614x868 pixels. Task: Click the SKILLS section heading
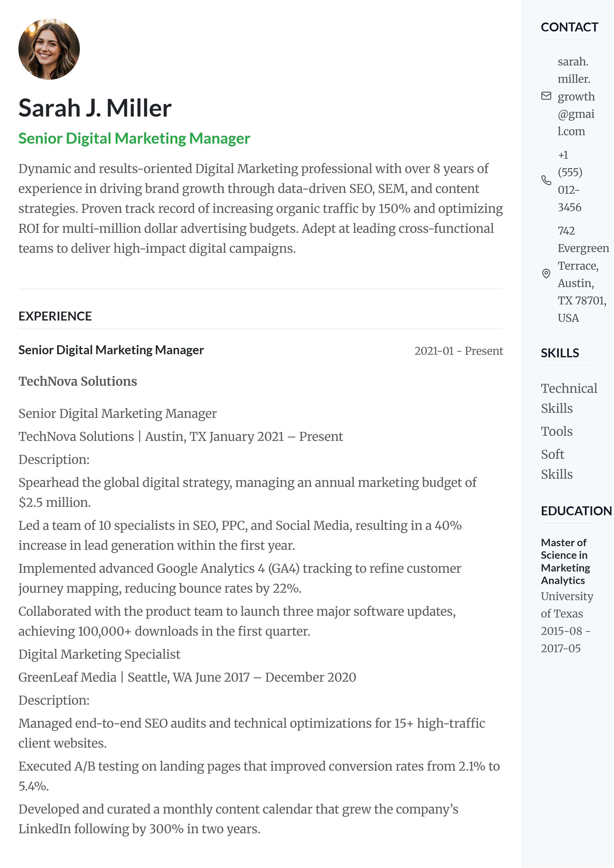click(560, 353)
